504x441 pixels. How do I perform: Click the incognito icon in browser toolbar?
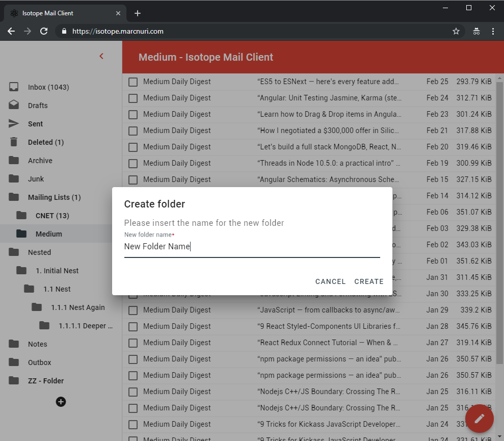(x=476, y=31)
